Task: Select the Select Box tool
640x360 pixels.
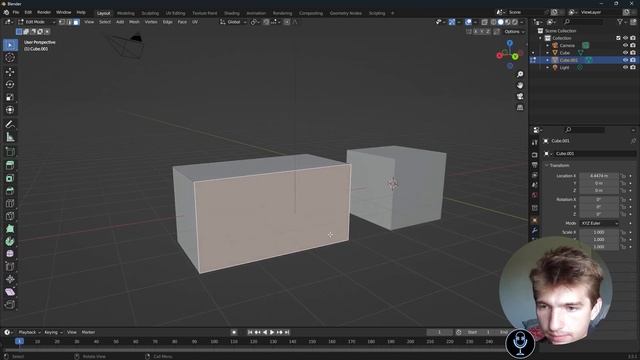Action: click(x=10, y=45)
